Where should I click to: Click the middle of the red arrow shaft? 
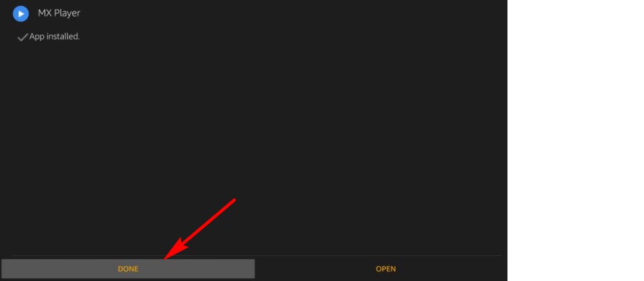205,224
